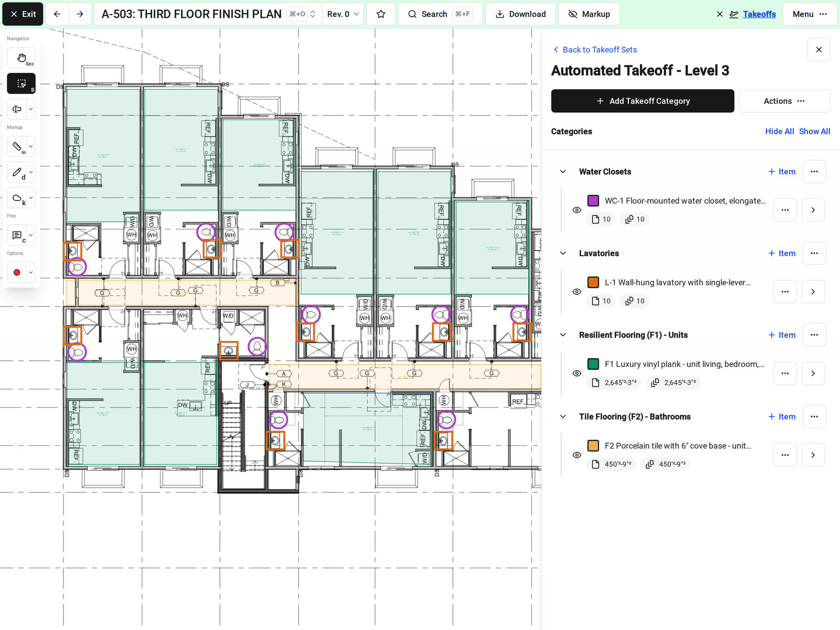Image resolution: width=840 pixels, height=630 pixels.
Task: Open the callout text tool
Action: coord(17,109)
